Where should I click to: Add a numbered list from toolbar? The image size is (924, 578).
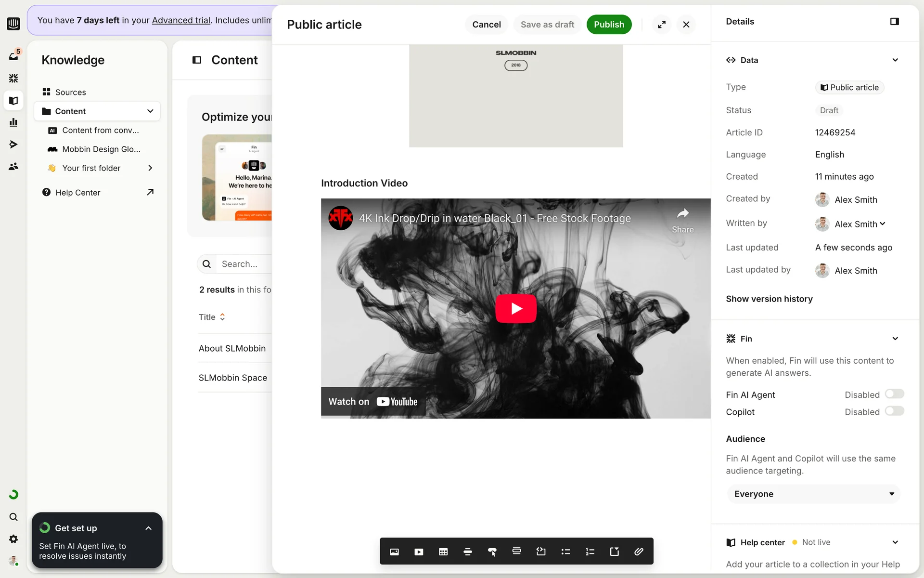tap(590, 552)
